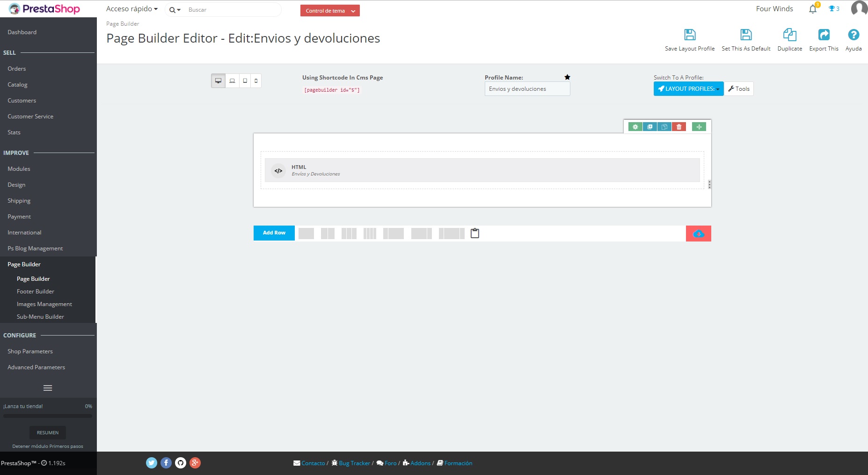
Task: Copy the row with the copy icon
Action: 664,127
